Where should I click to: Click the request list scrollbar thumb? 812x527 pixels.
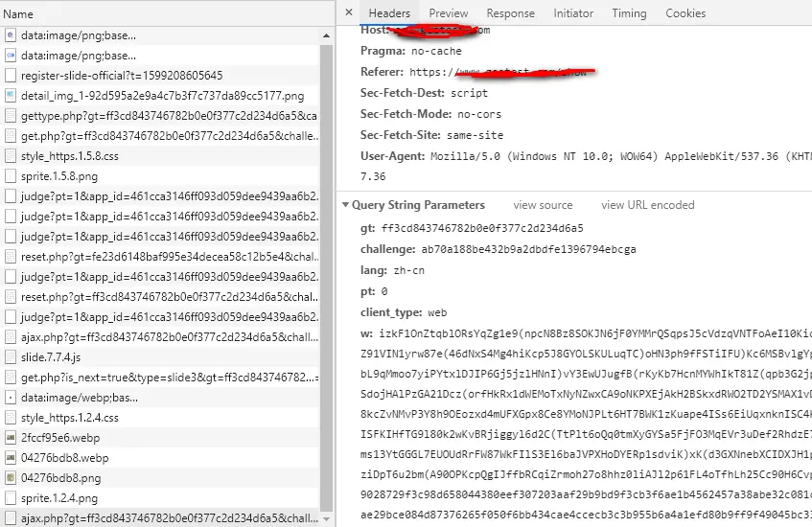[326, 277]
